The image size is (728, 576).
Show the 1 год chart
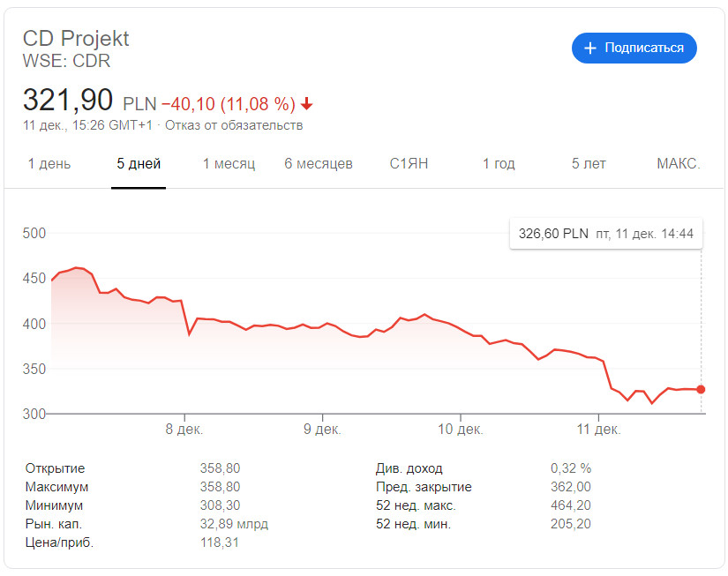pyautogui.click(x=499, y=164)
